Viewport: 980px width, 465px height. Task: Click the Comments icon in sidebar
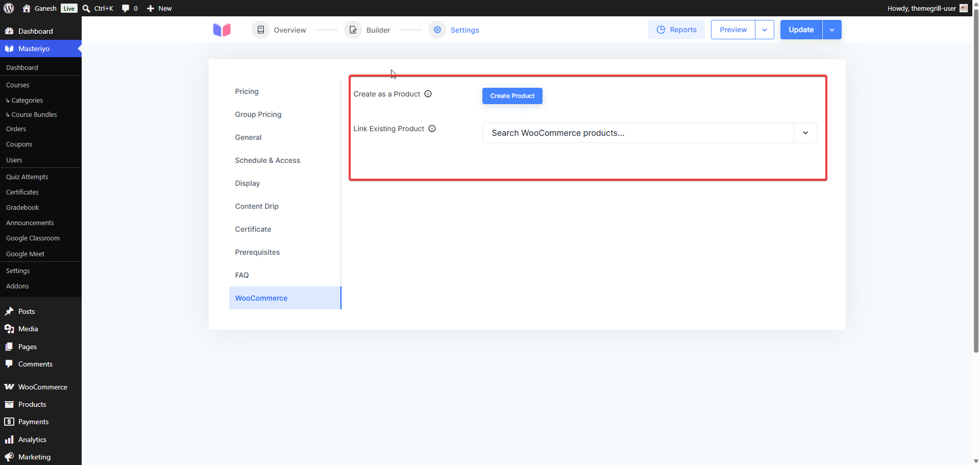[9, 364]
